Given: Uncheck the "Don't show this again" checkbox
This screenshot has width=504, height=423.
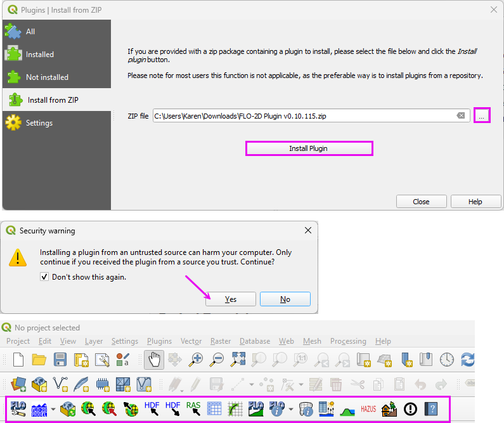Looking at the screenshot, I should tap(44, 277).
